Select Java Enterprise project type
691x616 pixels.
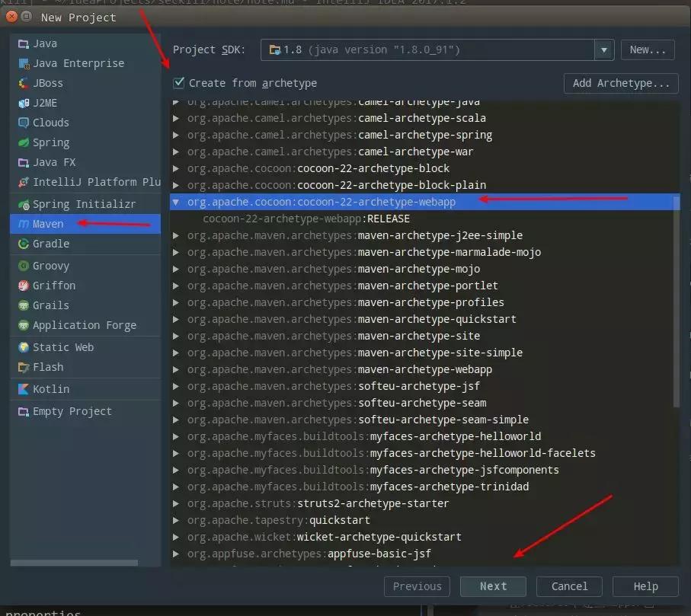pos(78,63)
